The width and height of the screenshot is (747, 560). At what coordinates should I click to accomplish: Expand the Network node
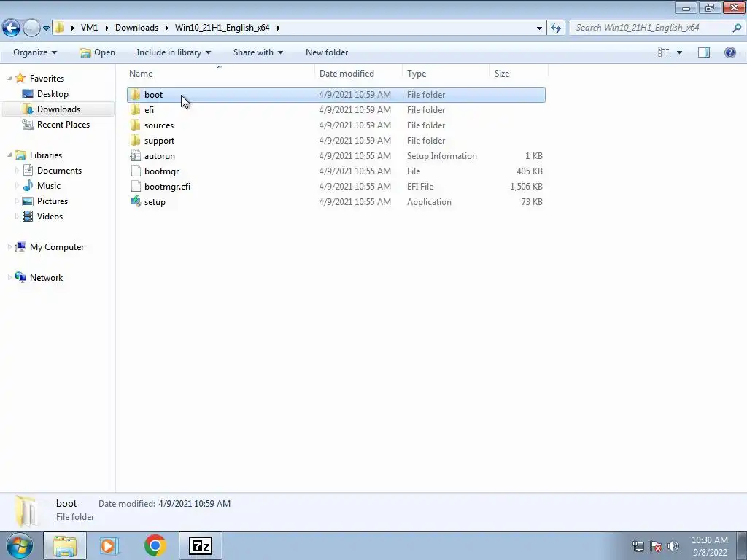[9, 277]
